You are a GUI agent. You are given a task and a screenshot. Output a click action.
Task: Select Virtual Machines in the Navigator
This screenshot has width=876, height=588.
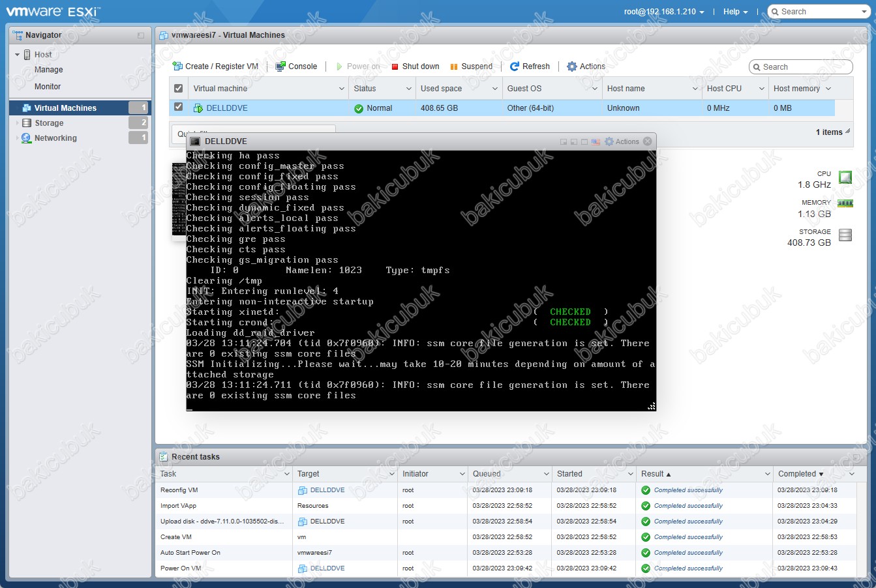point(65,108)
